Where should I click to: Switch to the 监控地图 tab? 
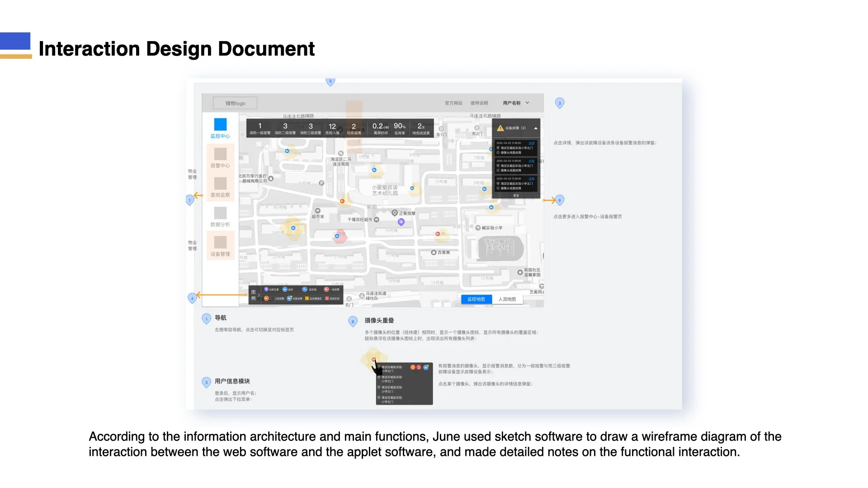click(x=476, y=299)
